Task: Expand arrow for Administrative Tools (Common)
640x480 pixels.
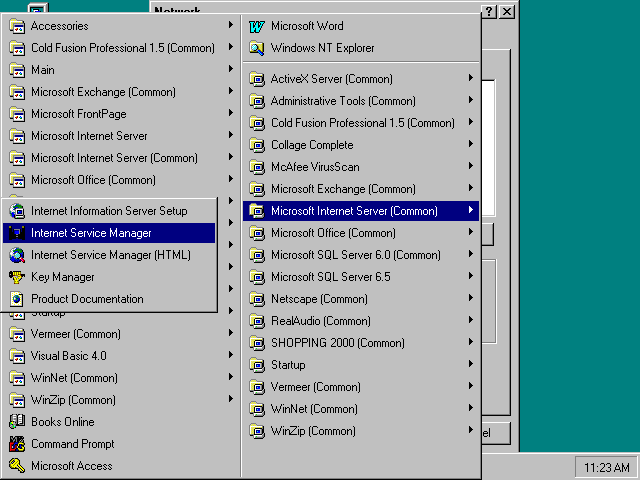Action: coord(471,100)
